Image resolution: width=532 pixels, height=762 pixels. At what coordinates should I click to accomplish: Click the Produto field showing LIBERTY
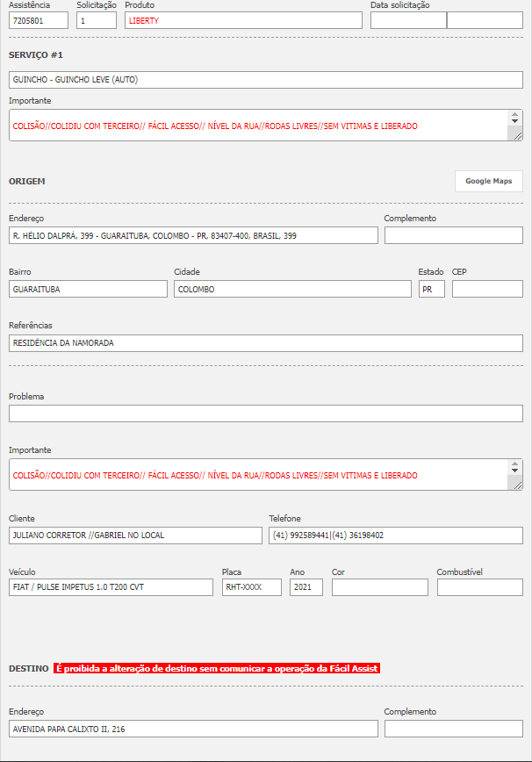tap(242, 20)
